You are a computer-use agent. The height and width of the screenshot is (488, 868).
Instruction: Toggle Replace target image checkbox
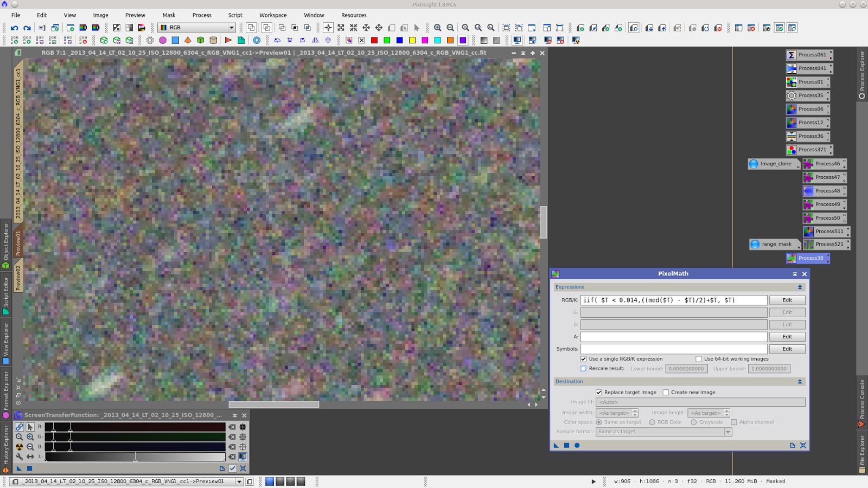coord(599,393)
